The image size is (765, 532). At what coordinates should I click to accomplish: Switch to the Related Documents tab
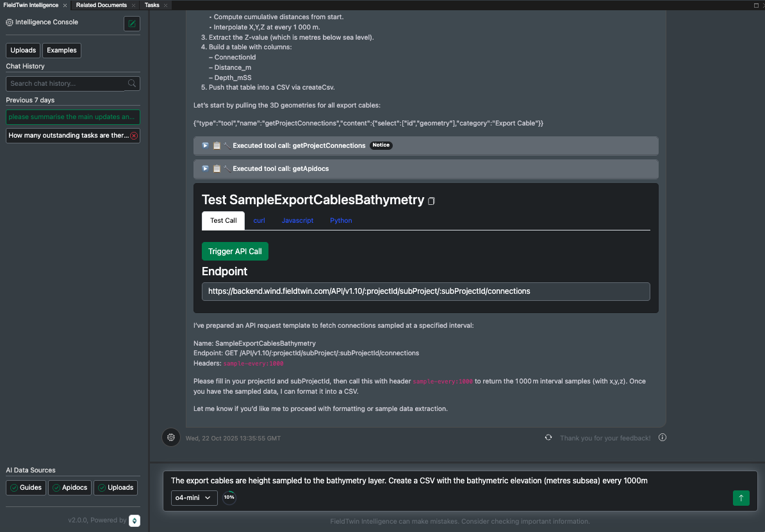101,5
